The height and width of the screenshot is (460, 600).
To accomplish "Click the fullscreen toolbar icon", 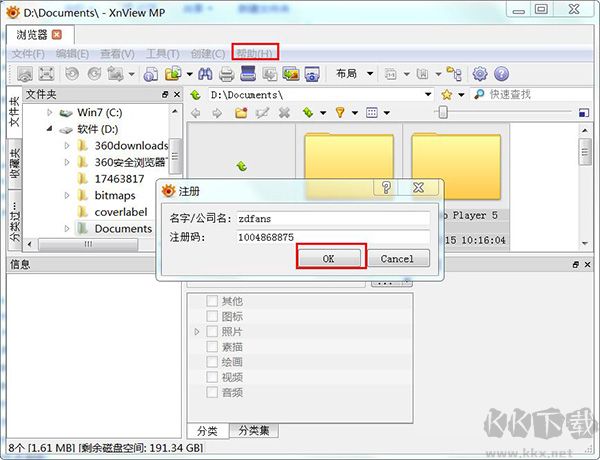I will click(x=46, y=73).
